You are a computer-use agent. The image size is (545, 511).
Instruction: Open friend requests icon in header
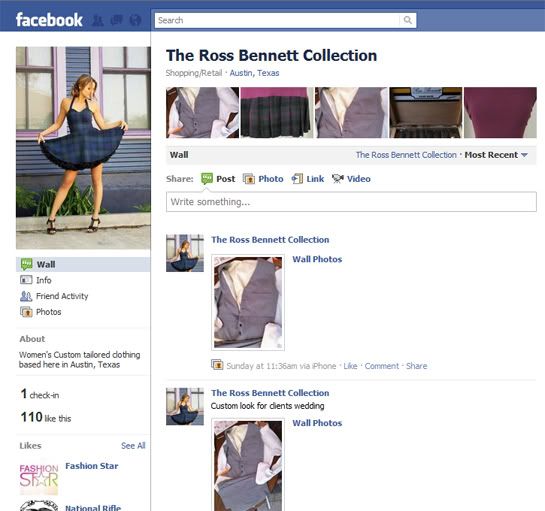click(98, 21)
